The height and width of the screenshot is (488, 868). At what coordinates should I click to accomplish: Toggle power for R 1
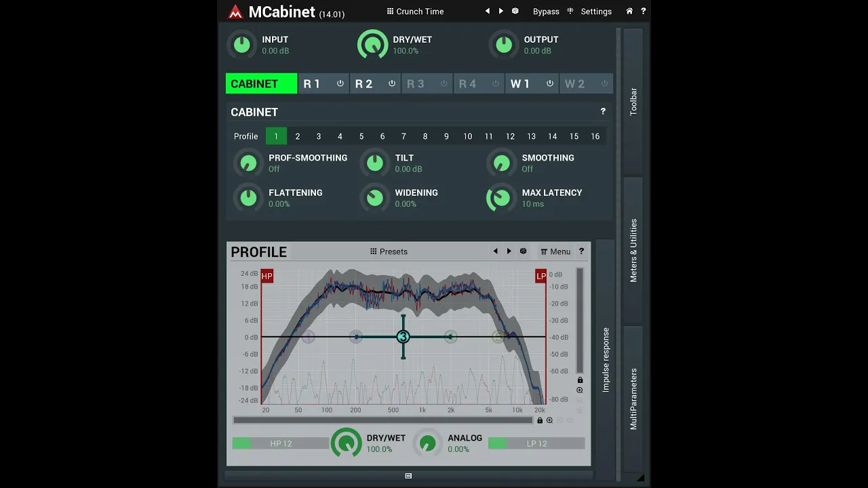pyautogui.click(x=340, y=83)
